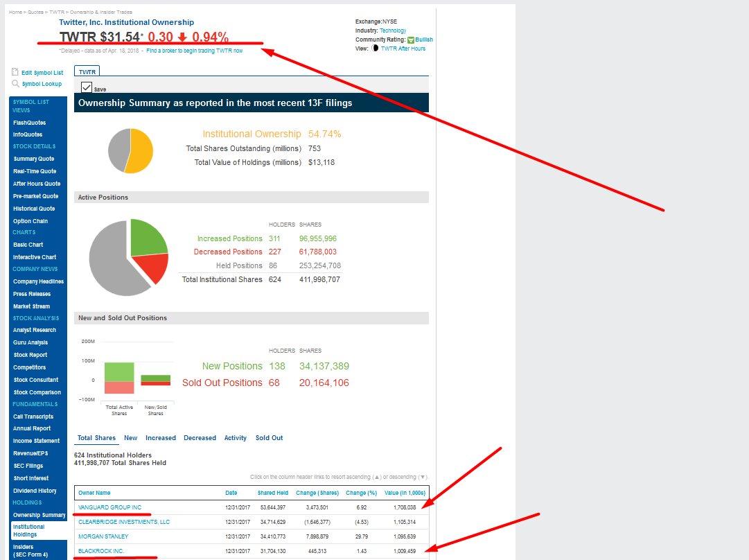Image resolution: width=749 pixels, height=560 pixels.
Task: Open Interactive Chart sidebar item
Action: click(35, 257)
